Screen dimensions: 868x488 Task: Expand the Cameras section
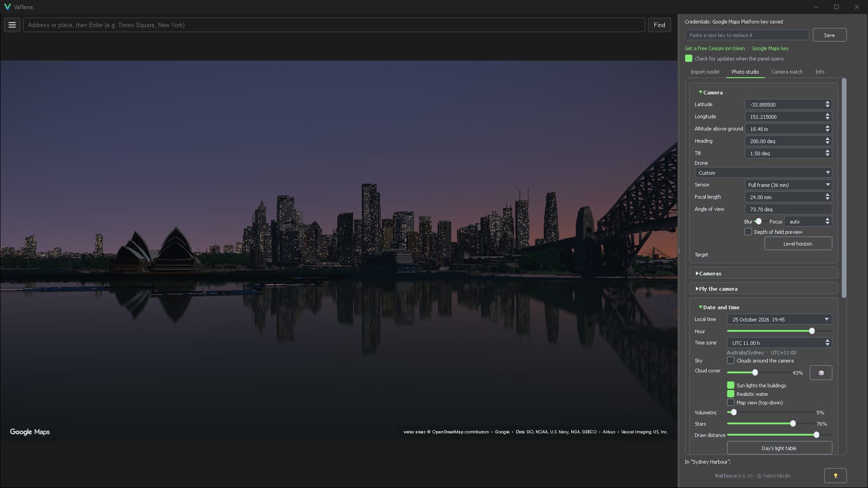click(x=763, y=273)
